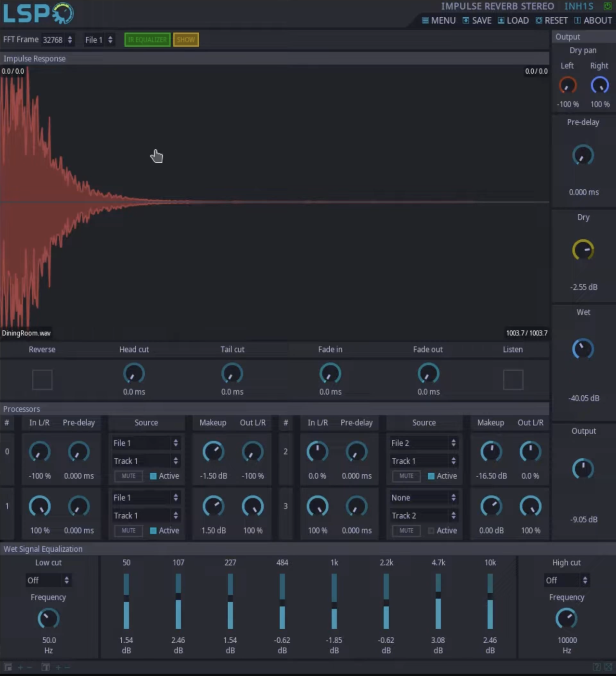Toggle the yellow SHOW button

pyautogui.click(x=186, y=39)
